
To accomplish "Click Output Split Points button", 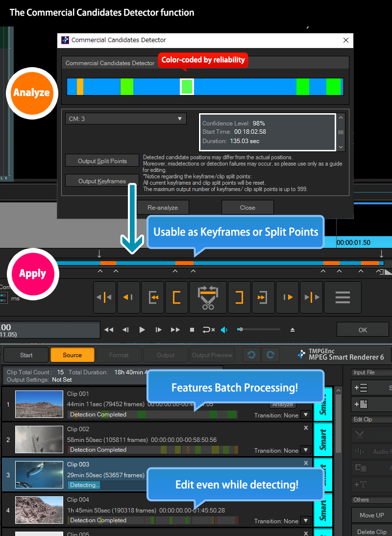I will [x=102, y=161].
